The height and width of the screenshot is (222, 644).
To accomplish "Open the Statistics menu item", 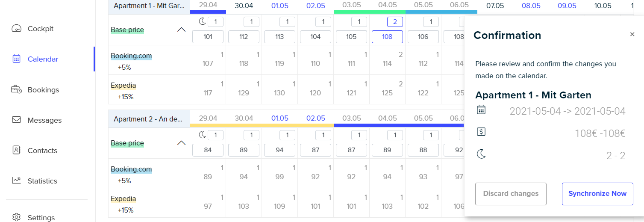I will tap(42, 181).
